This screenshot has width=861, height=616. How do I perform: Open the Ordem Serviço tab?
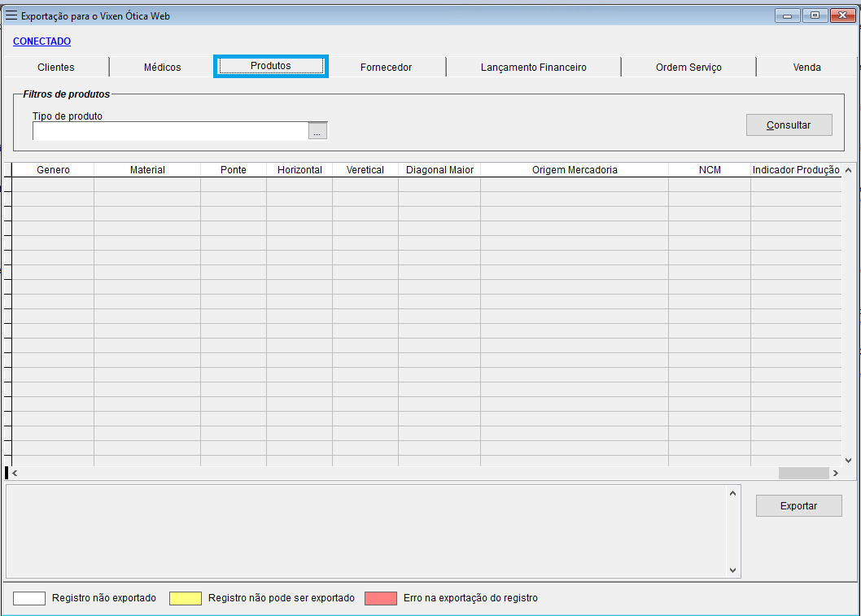tap(688, 68)
